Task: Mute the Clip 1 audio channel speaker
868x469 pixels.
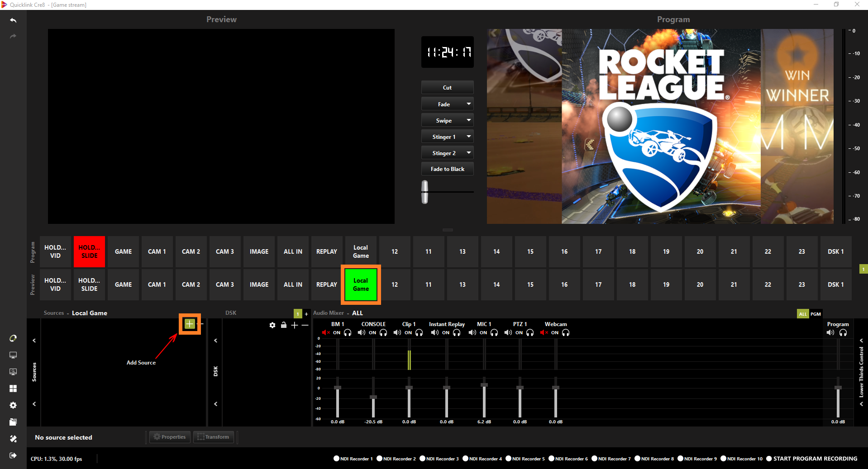Action: pyautogui.click(x=397, y=333)
